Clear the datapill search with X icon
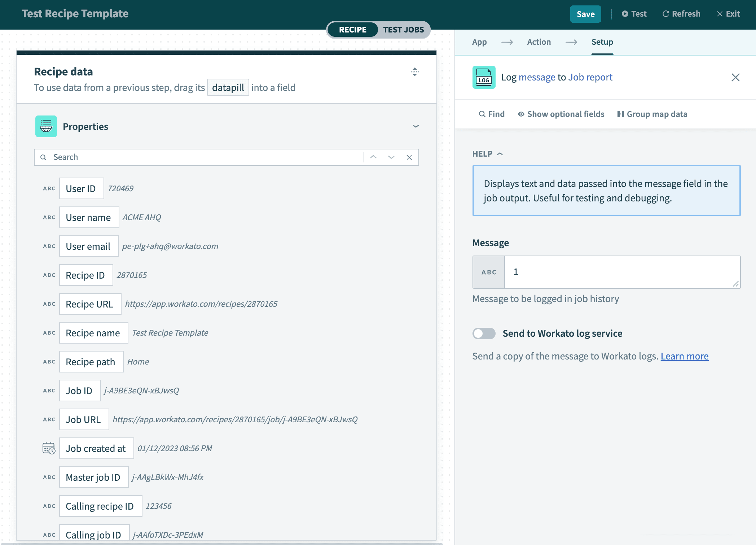Image resolution: width=756 pixels, height=545 pixels. (409, 157)
